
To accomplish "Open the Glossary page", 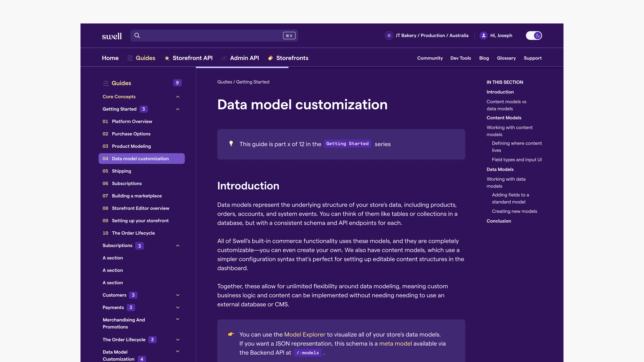I will (506, 58).
